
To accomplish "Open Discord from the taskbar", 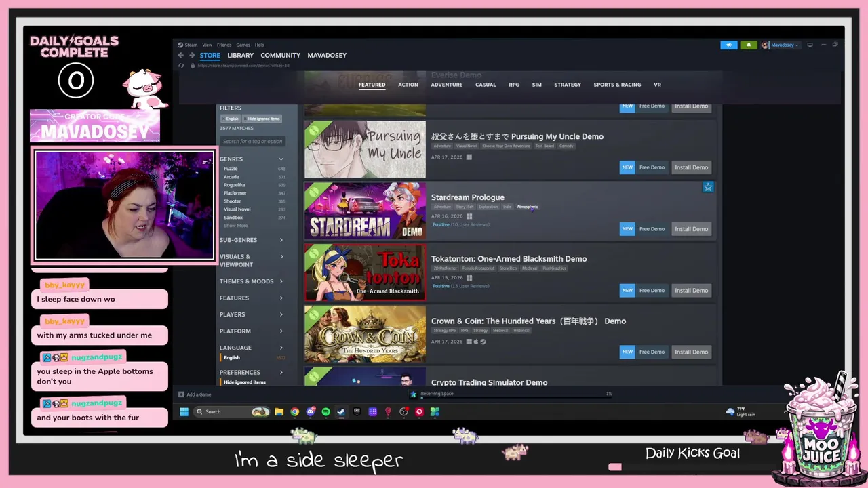I will 311,411.
